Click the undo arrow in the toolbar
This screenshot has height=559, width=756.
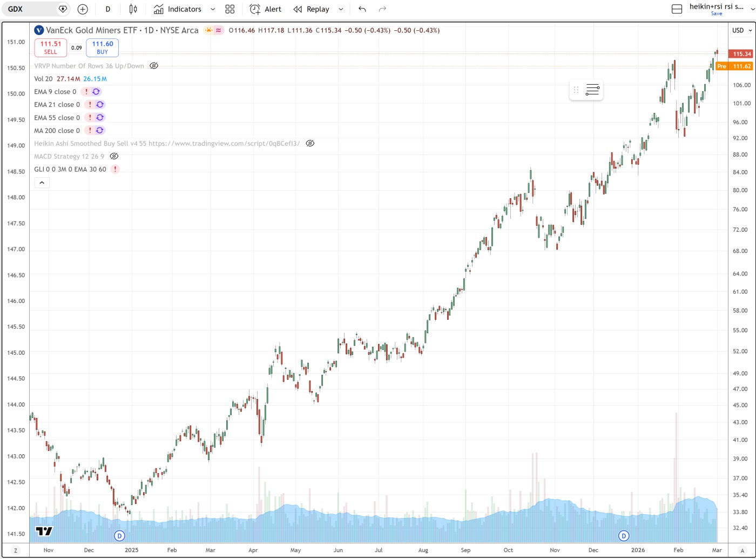[x=362, y=9]
